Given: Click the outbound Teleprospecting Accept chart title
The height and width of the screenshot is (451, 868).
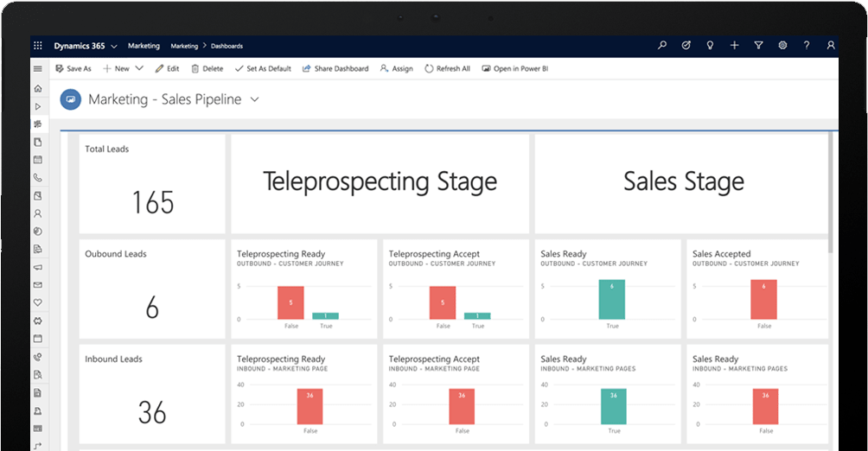Looking at the screenshot, I should [434, 254].
